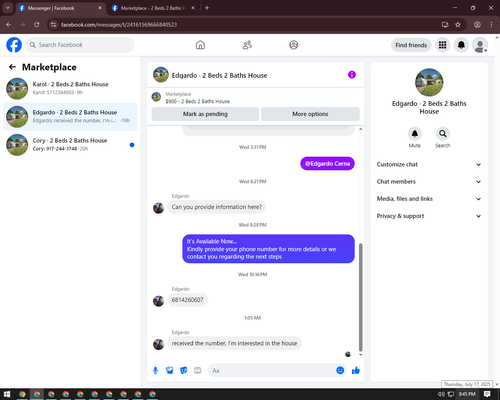500x400 pixels.
Task: Click the clock showing 8:45 PM
Action: (467, 394)
